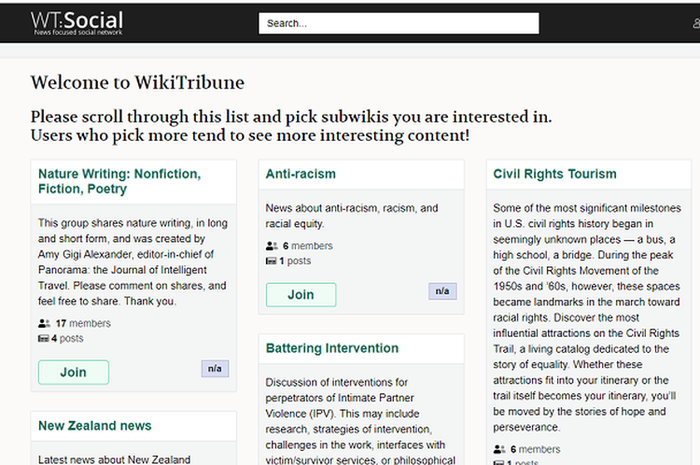Click the WT:Social logo
The image size is (700, 465).
77,23
